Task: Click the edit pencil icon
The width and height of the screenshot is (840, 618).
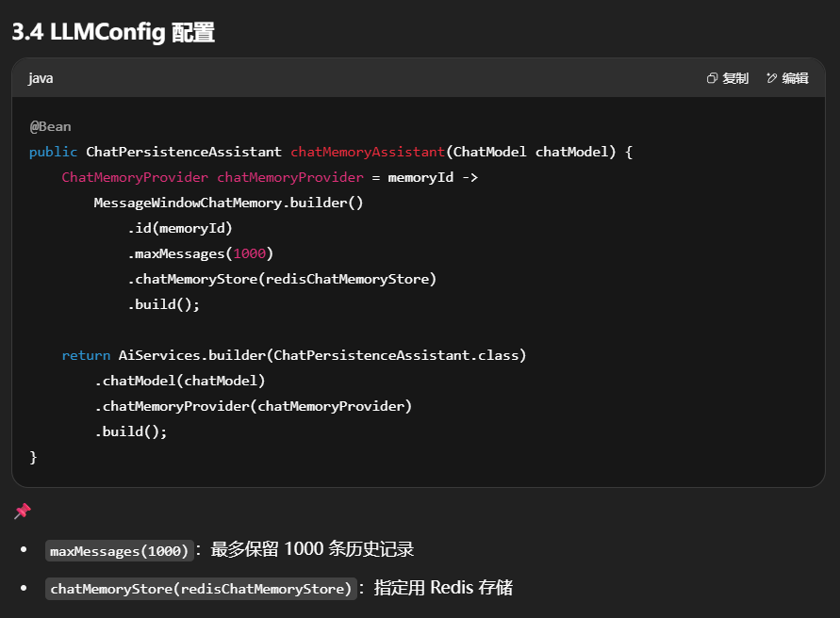Action: pos(772,78)
